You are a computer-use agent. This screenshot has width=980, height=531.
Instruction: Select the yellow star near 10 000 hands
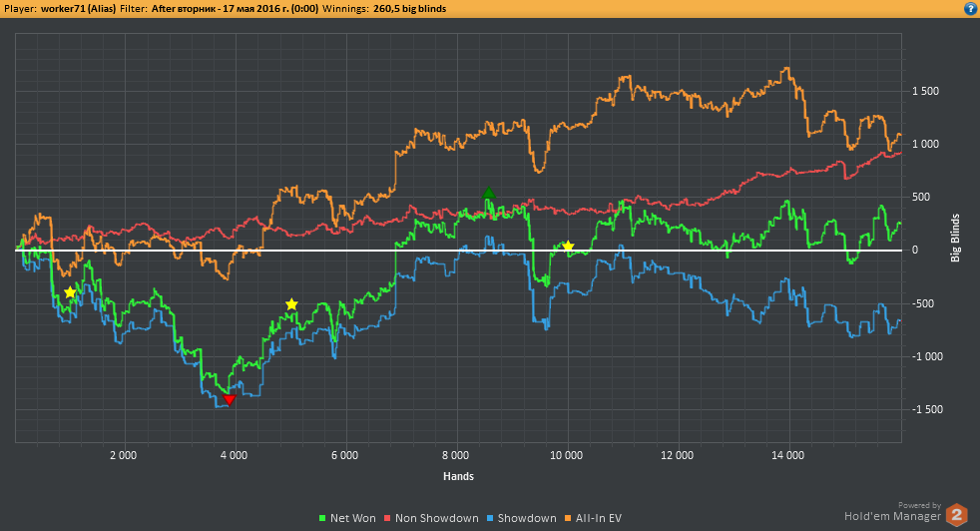tap(568, 247)
